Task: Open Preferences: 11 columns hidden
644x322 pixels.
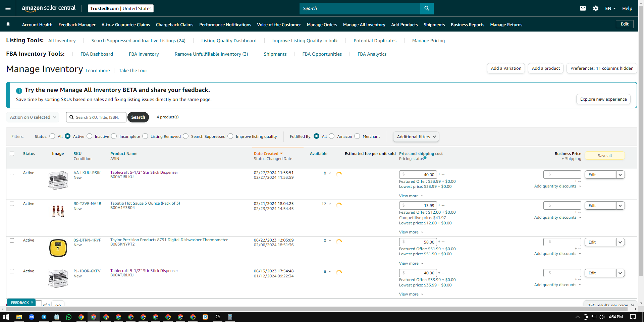Action: (602, 68)
